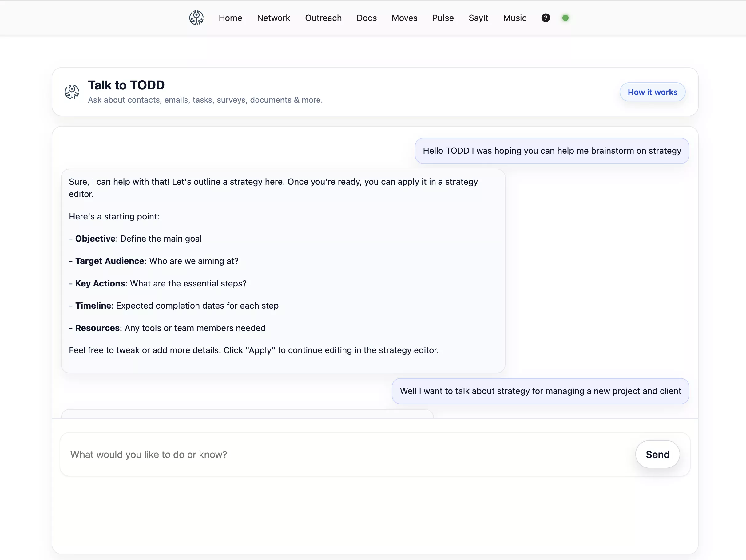Image resolution: width=746 pixels, height=560 pixels.
Task: Click the How it works button
Action: pos(652,92)
